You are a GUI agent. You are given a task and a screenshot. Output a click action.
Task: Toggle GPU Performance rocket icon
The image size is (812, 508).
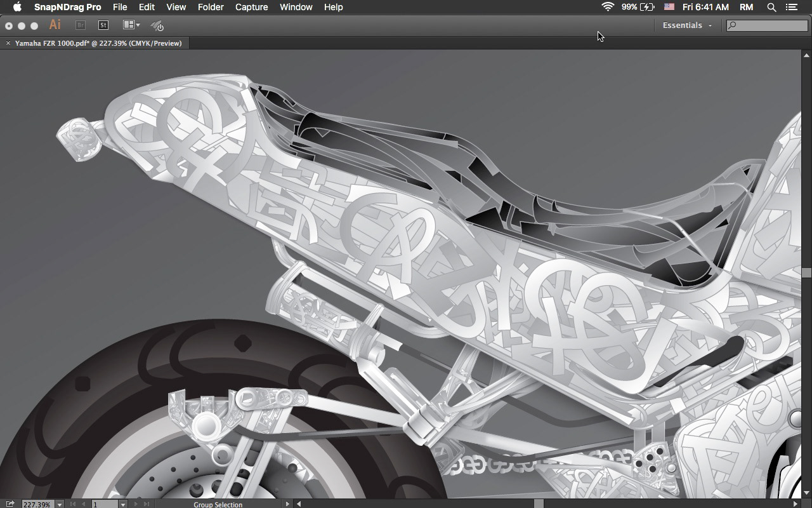click(x=157, y=25)
